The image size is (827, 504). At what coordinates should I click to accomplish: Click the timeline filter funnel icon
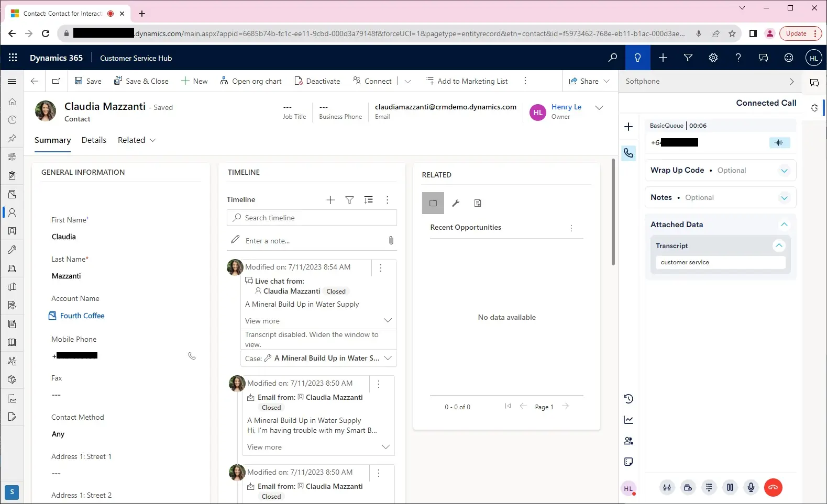(x=349, y=200)
